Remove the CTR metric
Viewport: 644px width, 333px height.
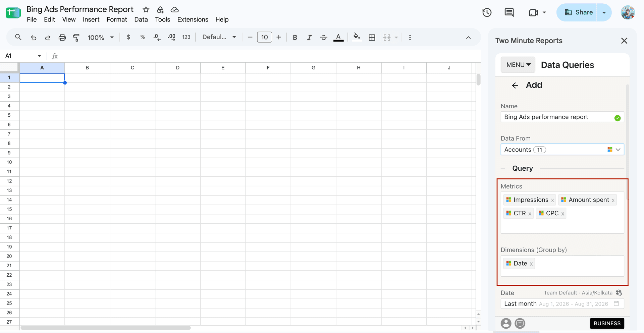click(x=530, y=214)
